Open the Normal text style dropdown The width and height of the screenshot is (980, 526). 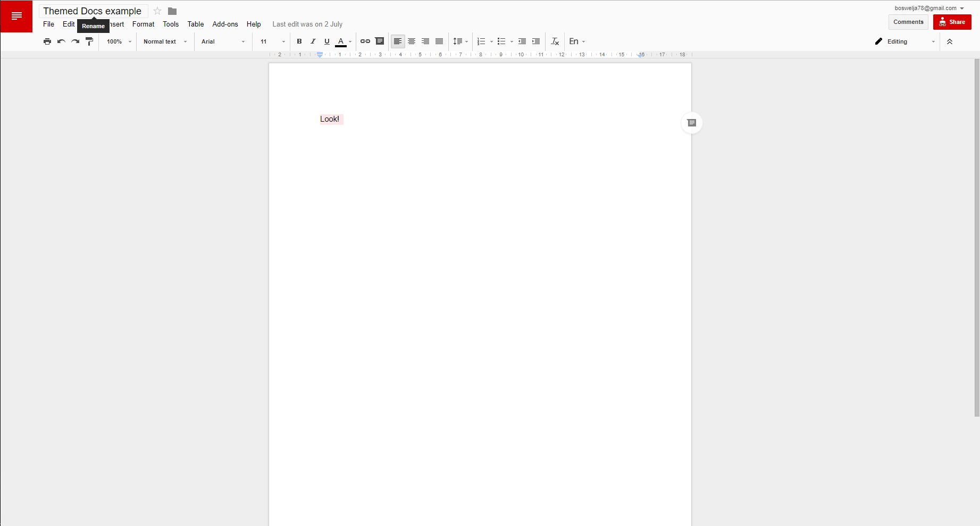pos(165,41)
